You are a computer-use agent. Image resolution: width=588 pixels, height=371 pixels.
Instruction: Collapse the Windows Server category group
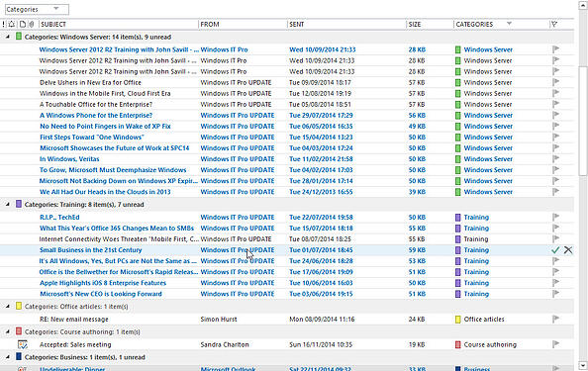(x=8, y=37)
